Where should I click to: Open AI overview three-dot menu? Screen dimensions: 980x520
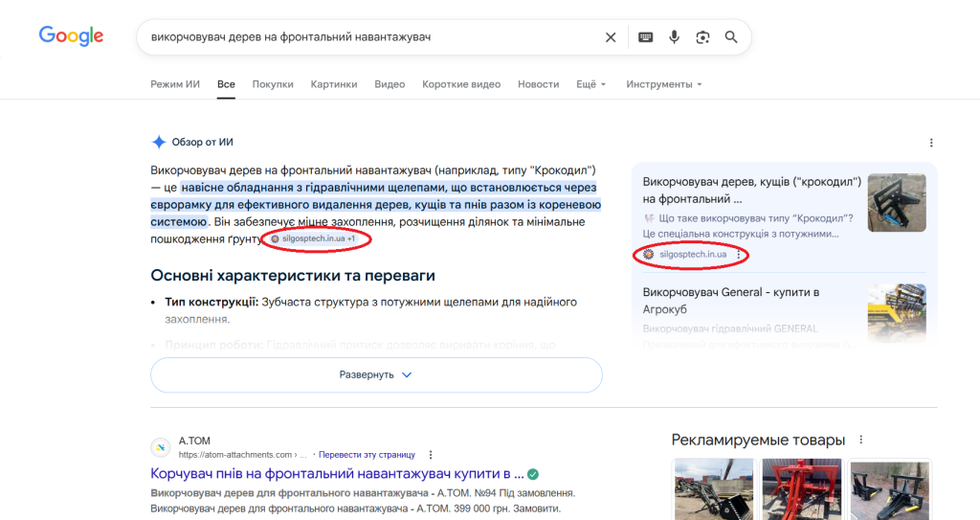click(x=931, y=143)
